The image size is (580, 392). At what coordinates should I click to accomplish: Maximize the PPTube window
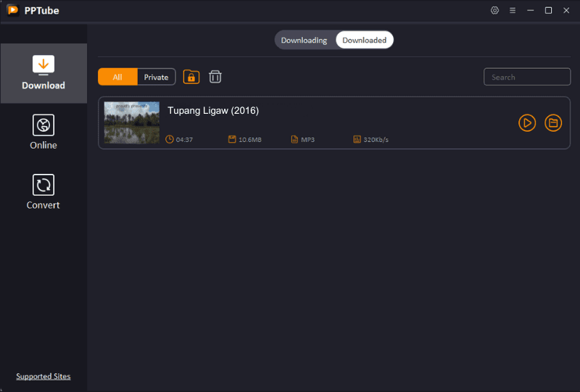[548, 10]
